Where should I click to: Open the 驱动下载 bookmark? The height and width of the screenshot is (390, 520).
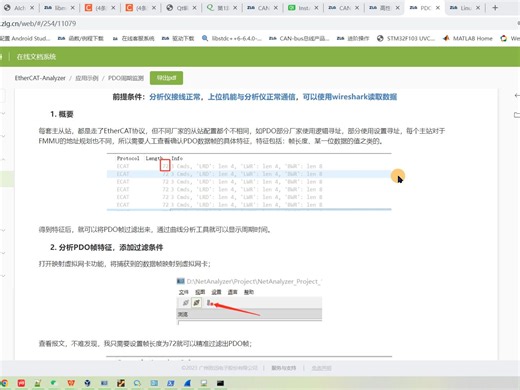point(178,38)
